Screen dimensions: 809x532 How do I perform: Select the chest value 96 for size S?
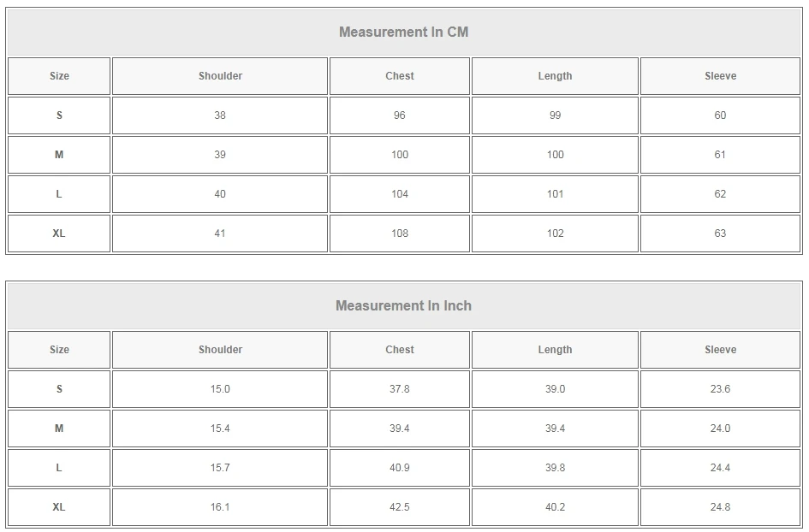[x=400, y=115]
